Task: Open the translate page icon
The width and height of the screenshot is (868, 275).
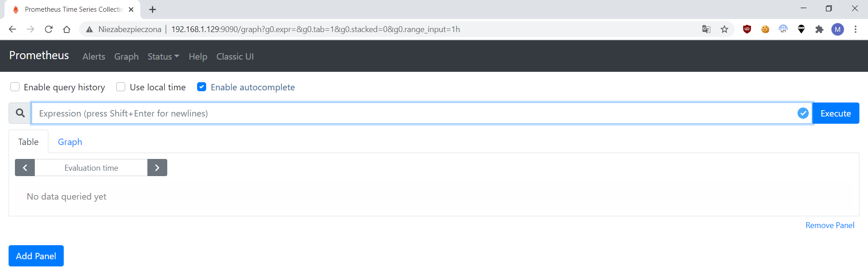Action: 706,29
